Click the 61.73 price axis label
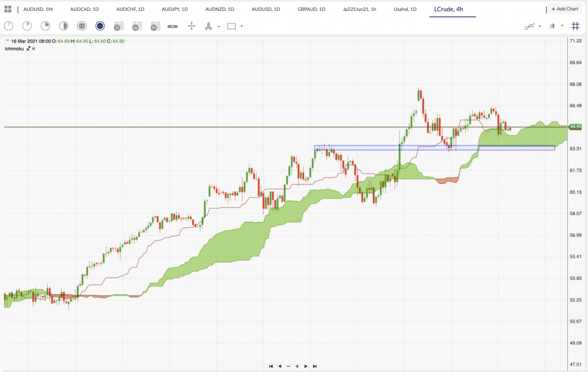This screenshot has width=588, height=372. tap(575, 170)
